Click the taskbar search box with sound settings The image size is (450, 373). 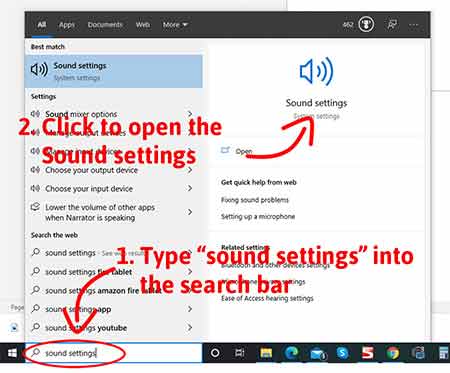tap(114, 353)
